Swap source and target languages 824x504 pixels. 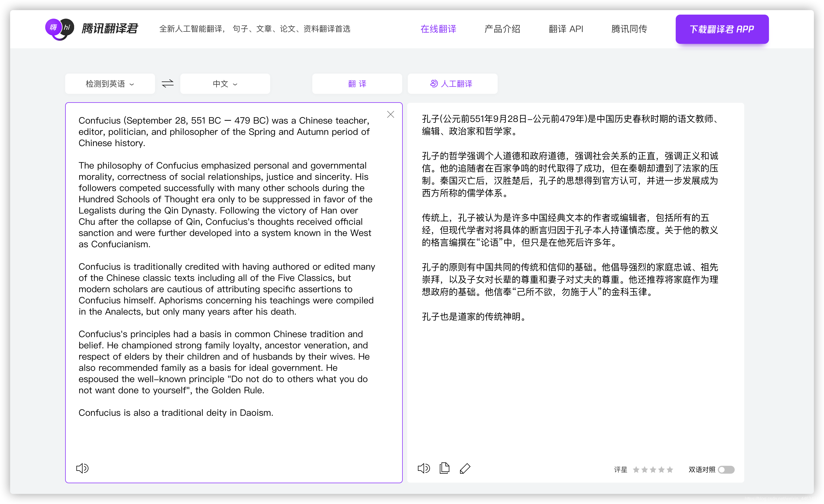click(x=168, y=83)
